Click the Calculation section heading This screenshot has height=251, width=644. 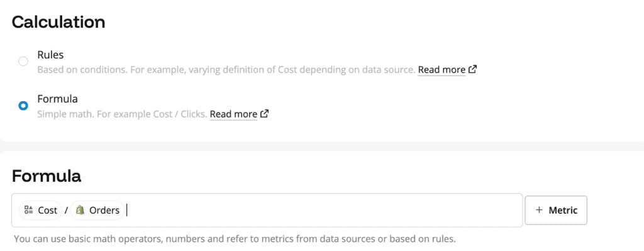pos(58,22)
